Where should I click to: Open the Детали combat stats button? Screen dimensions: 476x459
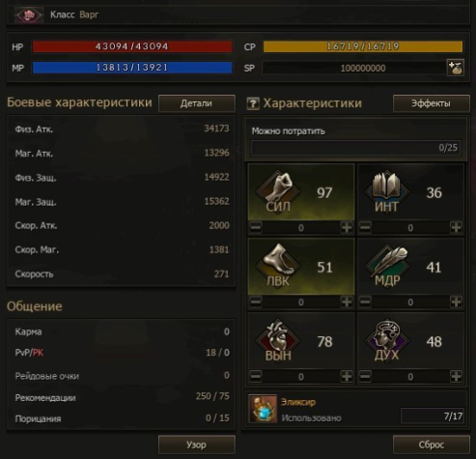(197, 103)
